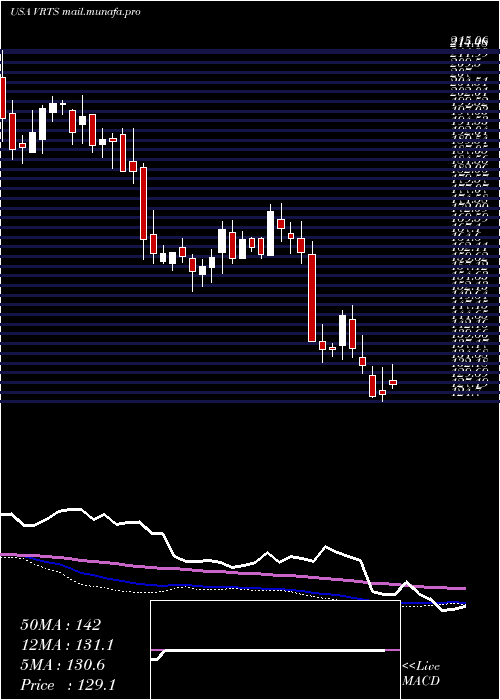Click inside the MACD indicator box
Screen dimensions: 500x700
pos(275,650)
